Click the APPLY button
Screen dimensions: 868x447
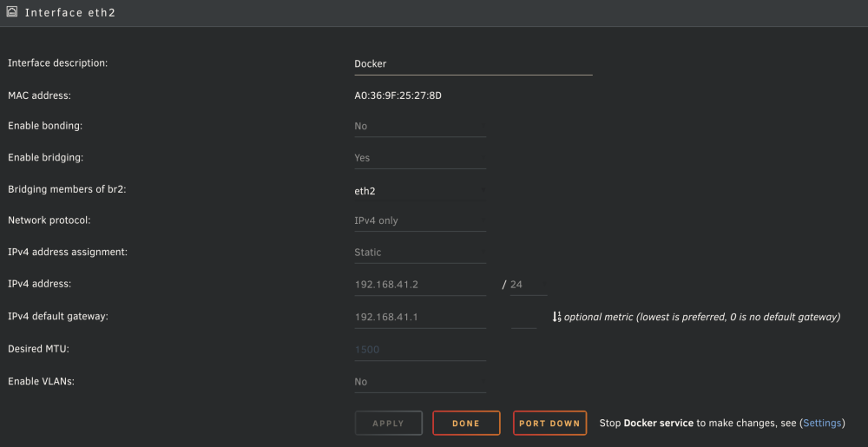point(389,424)
